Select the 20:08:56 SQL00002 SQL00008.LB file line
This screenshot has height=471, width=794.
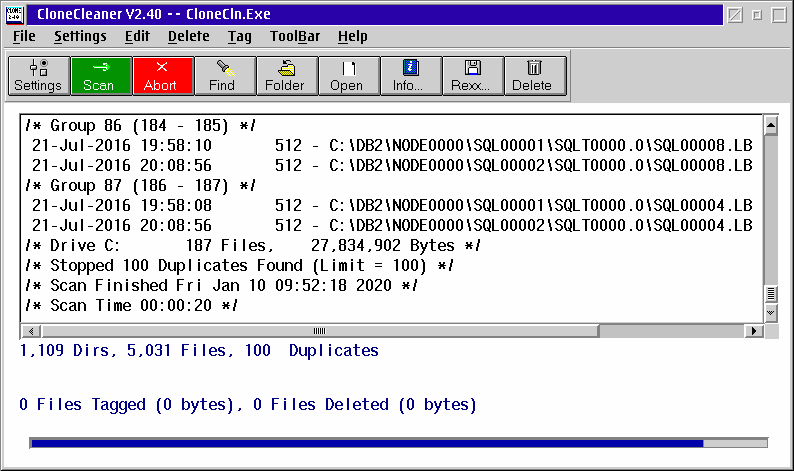(392, 165)
